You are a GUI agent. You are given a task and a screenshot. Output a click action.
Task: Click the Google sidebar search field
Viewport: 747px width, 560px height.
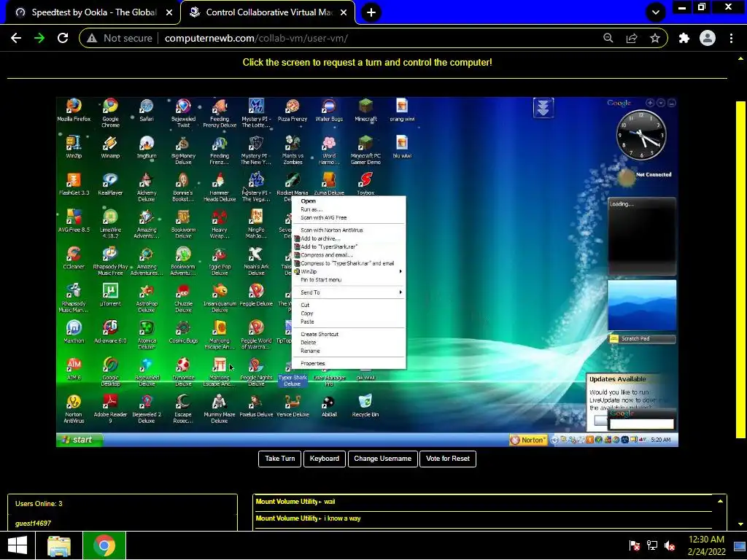tap(641, 424)
